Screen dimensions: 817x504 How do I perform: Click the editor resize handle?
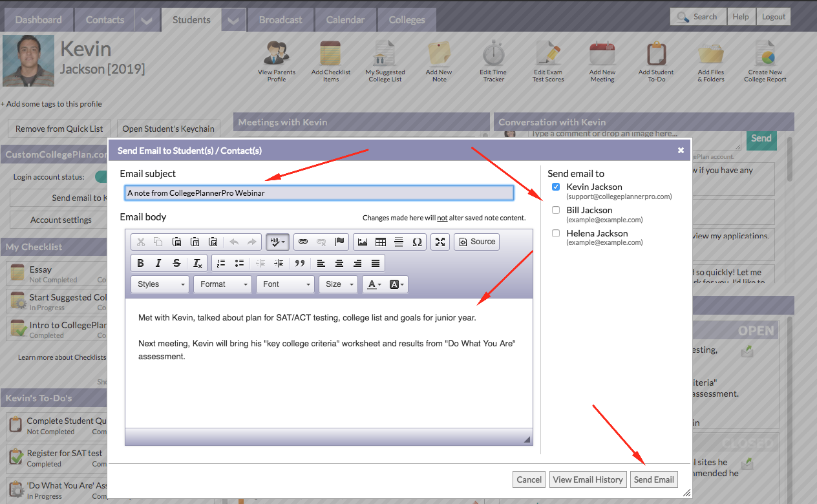(x=527, y=439)
